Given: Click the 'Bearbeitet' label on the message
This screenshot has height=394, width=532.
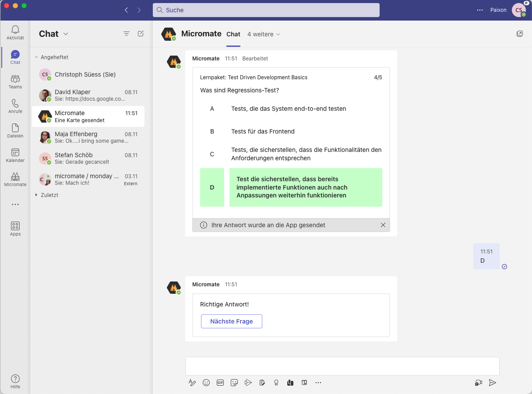Looking at the screenshot, I should coord(255,58).
